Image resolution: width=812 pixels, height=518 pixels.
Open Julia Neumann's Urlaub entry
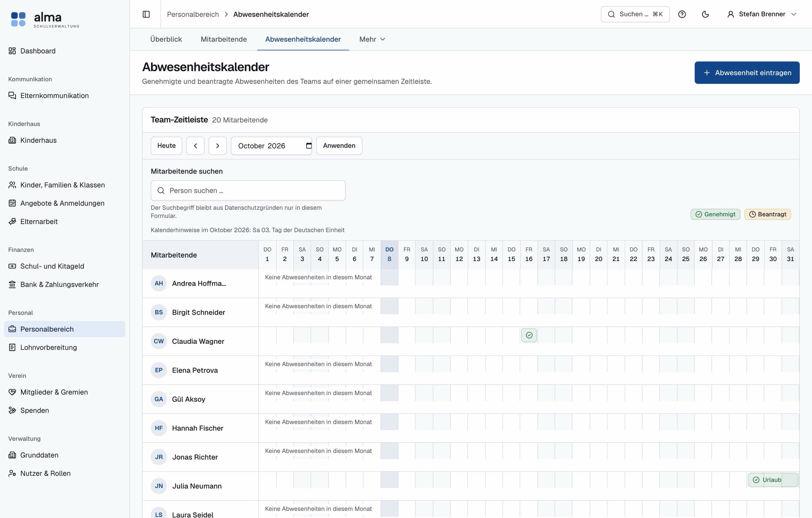[773, 480]
